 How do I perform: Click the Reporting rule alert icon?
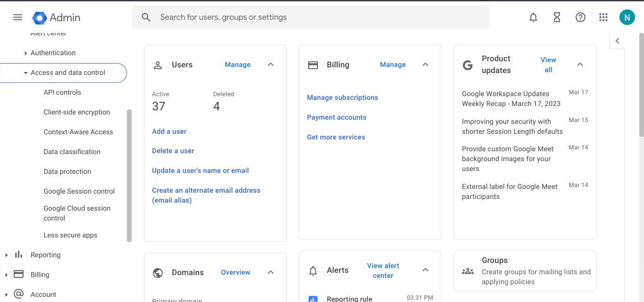[x=313, y=299]
